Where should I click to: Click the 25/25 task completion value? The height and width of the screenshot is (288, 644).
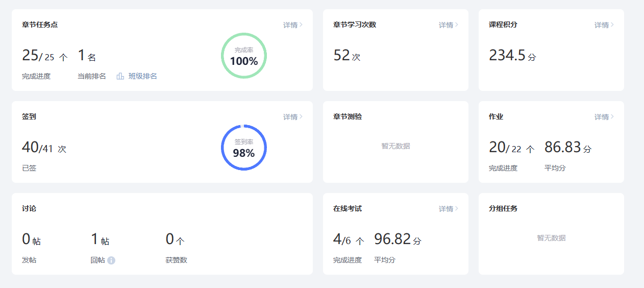45,56
